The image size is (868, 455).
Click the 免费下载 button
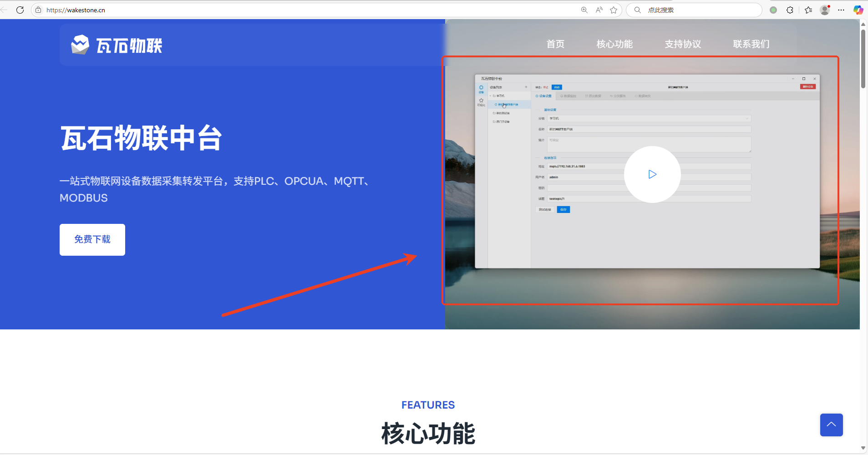92,240
